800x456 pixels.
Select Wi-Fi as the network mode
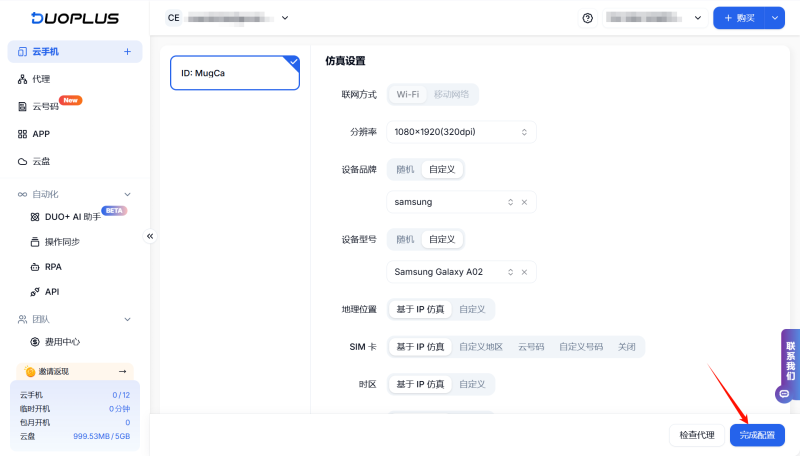[407, 94]
